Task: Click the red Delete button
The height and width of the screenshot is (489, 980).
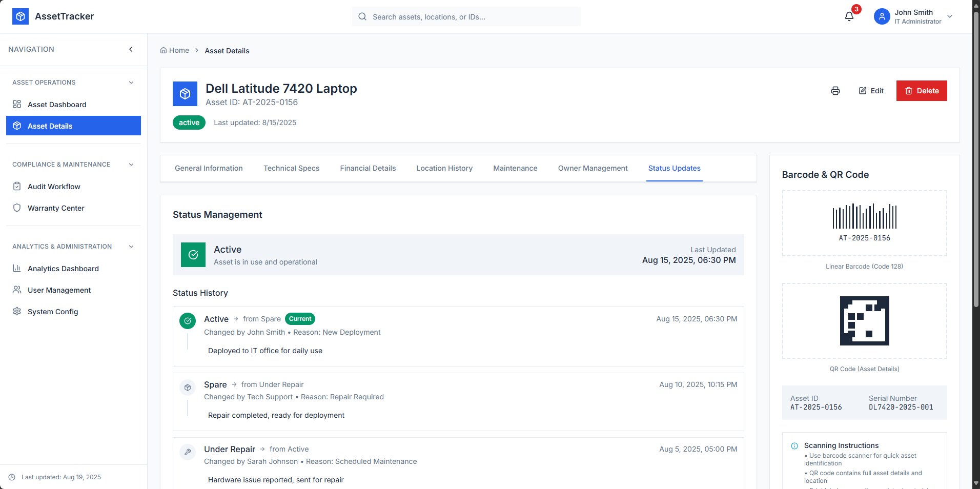Action: 922,91
